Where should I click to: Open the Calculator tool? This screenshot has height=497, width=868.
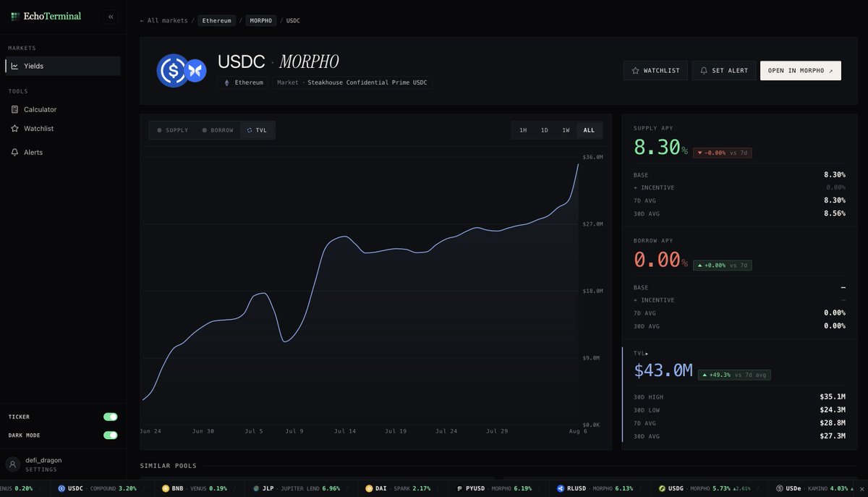(62, 109)
